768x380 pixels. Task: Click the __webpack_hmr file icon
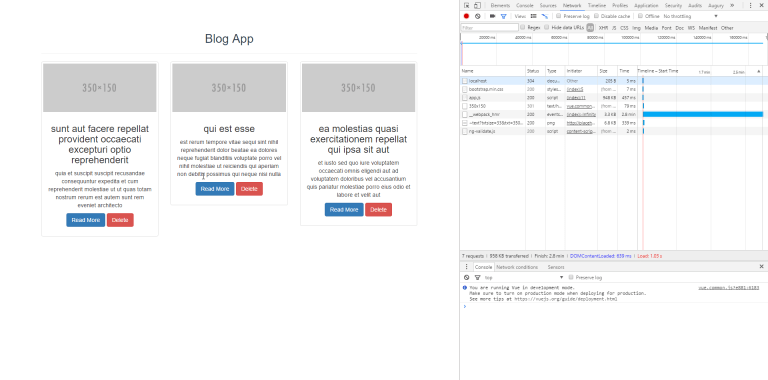click(465, 114)
